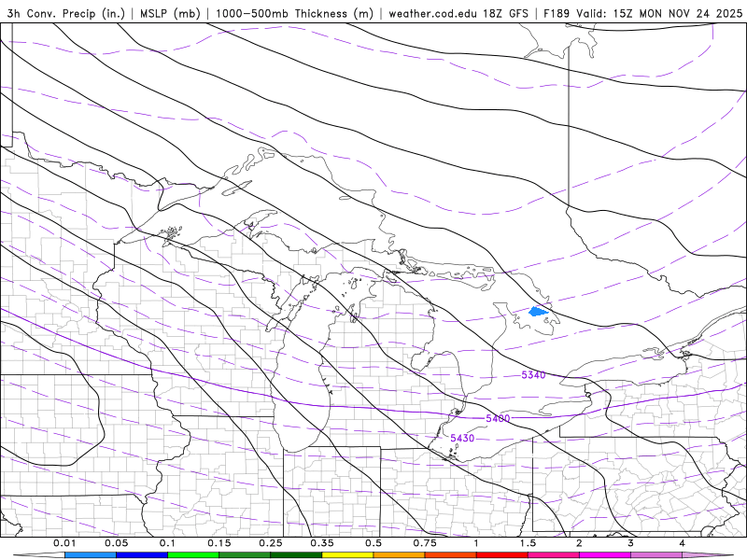This screenshot has height=560, width=747.
Task: Click the legend value 0.05
Action: pos(116,543)
